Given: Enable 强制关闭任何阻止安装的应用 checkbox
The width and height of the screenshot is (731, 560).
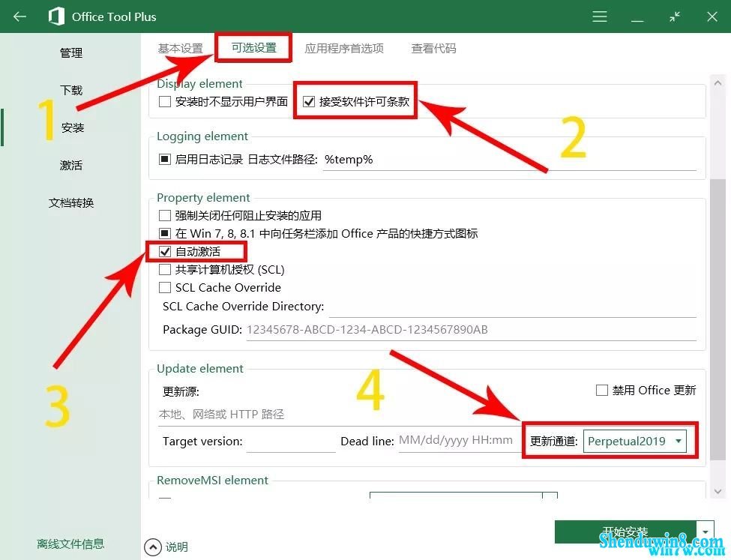Looking at the screenshot, I should (x=164, y=215).
